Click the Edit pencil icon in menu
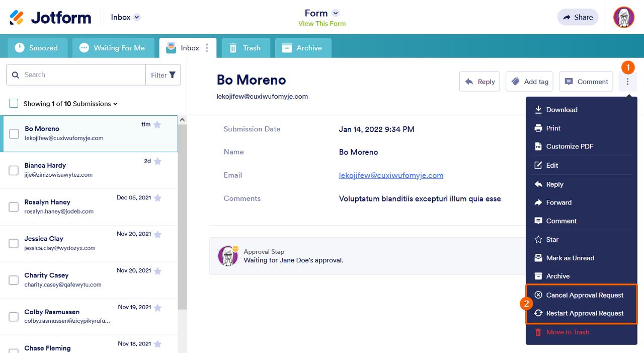This screenshot has width=644, height=353. (538, 165)
